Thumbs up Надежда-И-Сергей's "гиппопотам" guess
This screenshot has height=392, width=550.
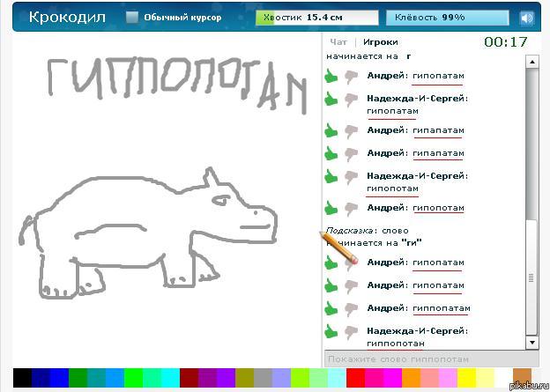tap(331, 176)
